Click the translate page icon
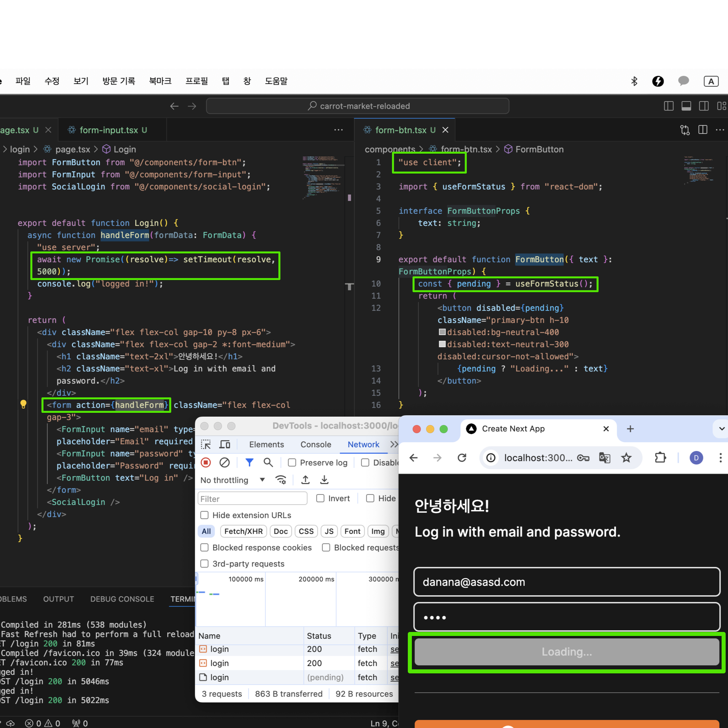728x728 pixels. pyautogui.click(x=605, y=458)
